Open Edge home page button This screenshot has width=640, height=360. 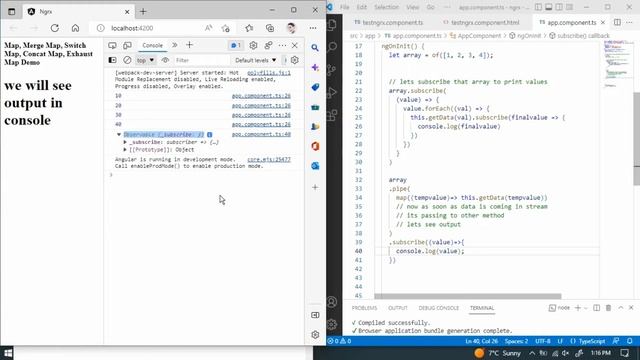click(76, 28)
